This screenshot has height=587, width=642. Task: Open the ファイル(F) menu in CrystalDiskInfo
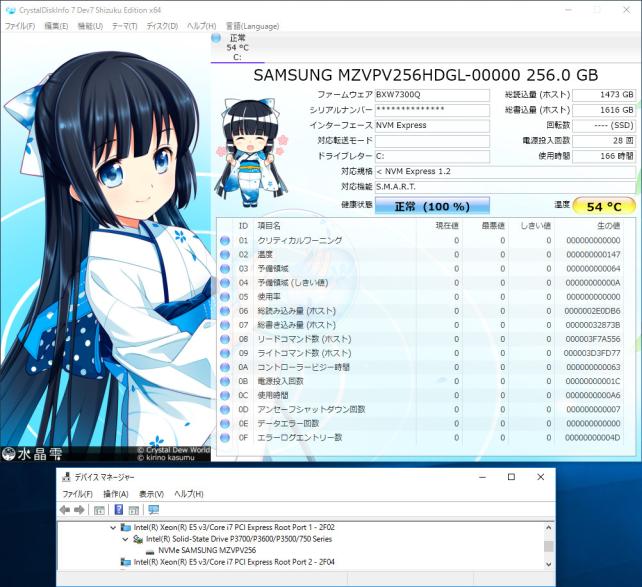coord(20,26)
